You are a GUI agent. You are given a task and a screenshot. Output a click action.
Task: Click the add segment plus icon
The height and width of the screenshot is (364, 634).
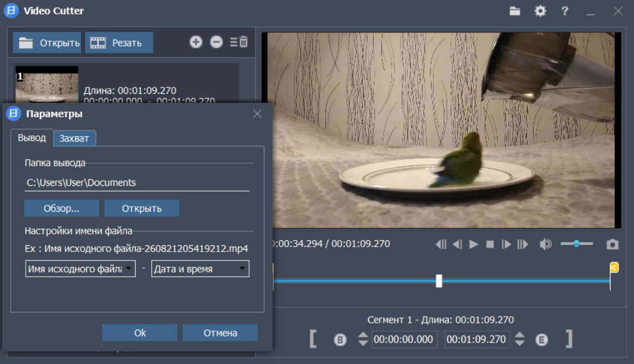point(196,42)
